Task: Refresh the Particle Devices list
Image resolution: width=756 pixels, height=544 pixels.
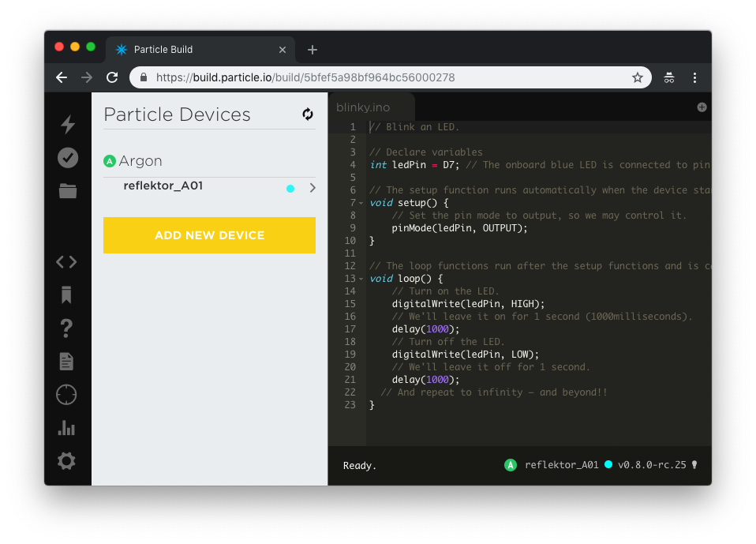Action: point(308,114)
